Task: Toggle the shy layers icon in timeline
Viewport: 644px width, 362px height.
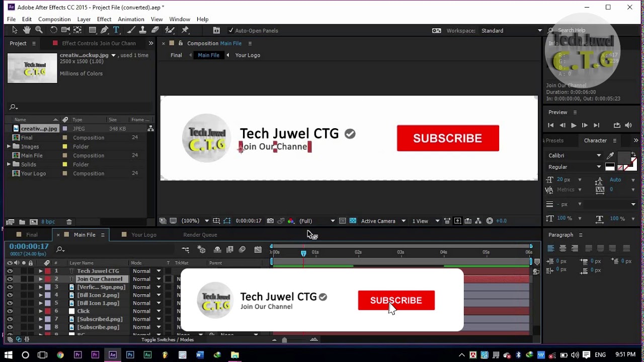Action: tap(217, 249)
